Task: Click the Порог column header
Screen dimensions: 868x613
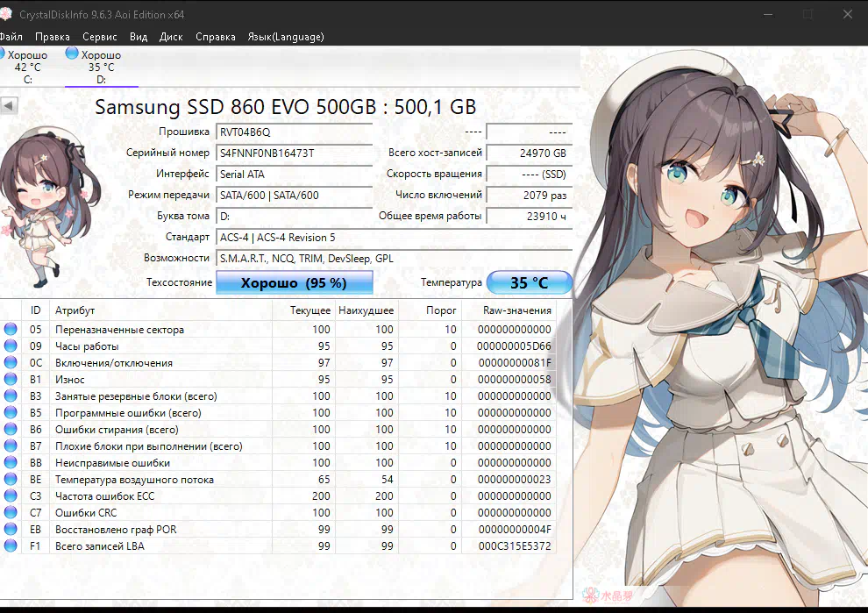Action: [430, 310]
